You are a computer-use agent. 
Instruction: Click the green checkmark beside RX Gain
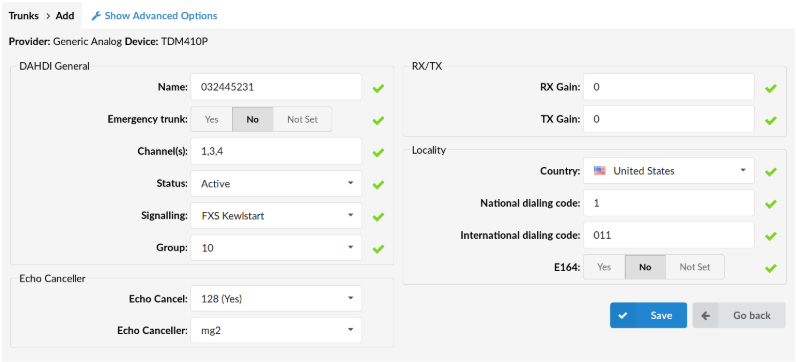(771, 88)
